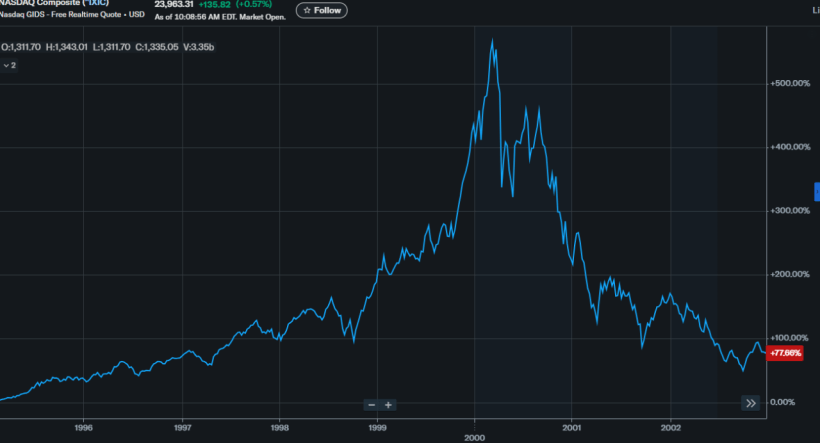Select the 2001 time axis marker
This screenshot has height=443, width=820.
[571, 426]
